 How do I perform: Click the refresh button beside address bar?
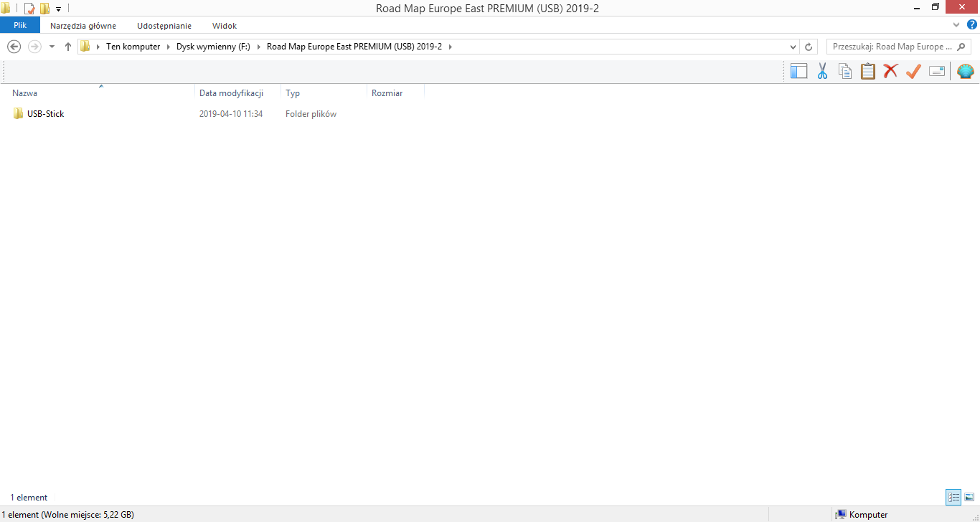pos(809,47)
